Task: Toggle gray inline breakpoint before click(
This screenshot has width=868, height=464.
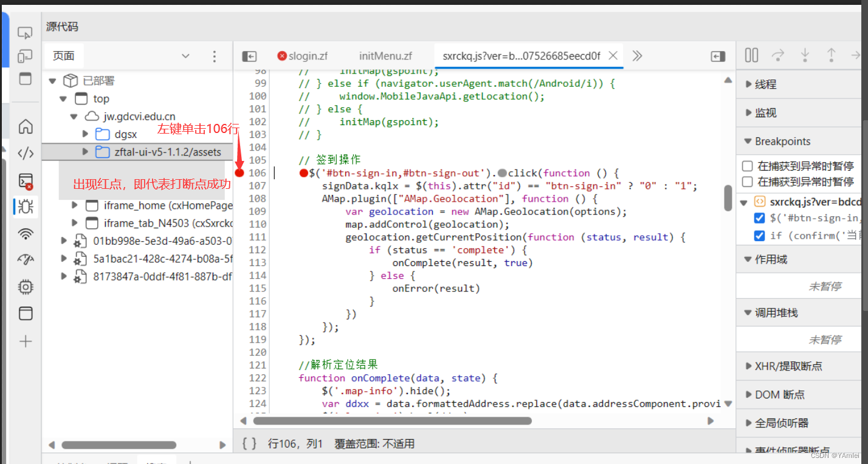Action: pos(502,173)
